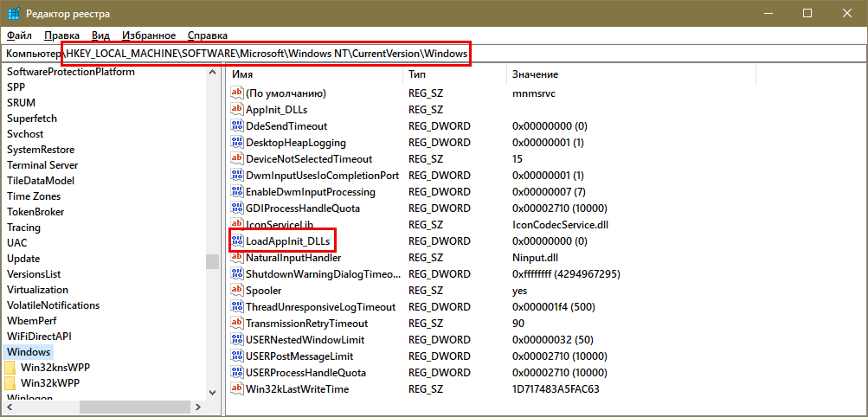Screen dimensions: 868x417
Task: Click the folder icon of Win32kWPP key
Action: point(10,382)
